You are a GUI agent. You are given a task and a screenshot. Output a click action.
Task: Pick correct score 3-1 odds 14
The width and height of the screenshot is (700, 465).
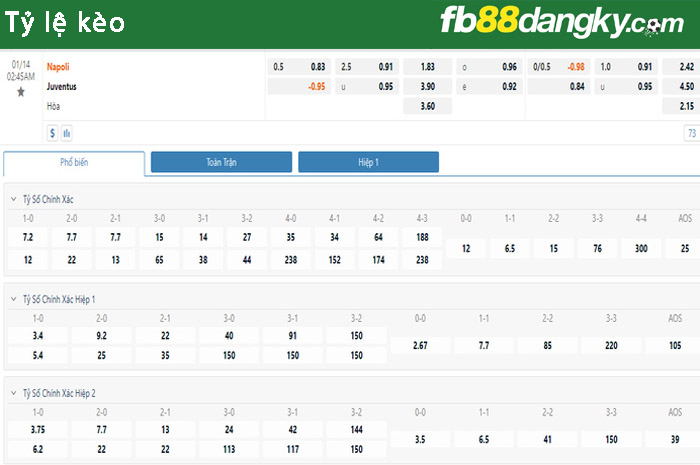(203, 237)
